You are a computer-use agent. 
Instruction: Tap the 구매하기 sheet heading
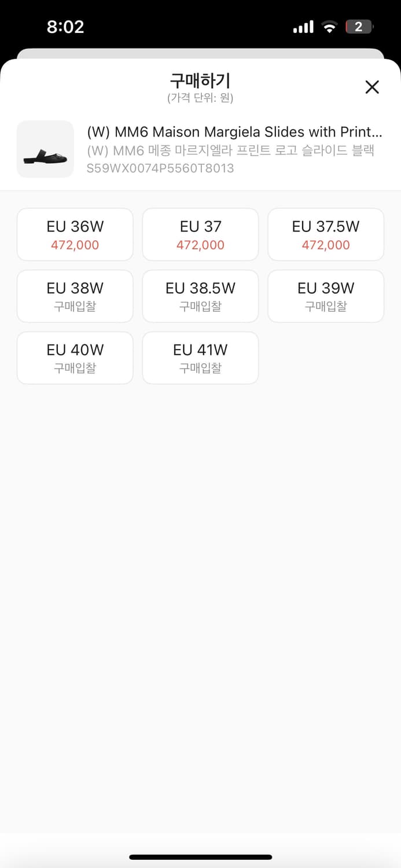(x=200, y=80)
